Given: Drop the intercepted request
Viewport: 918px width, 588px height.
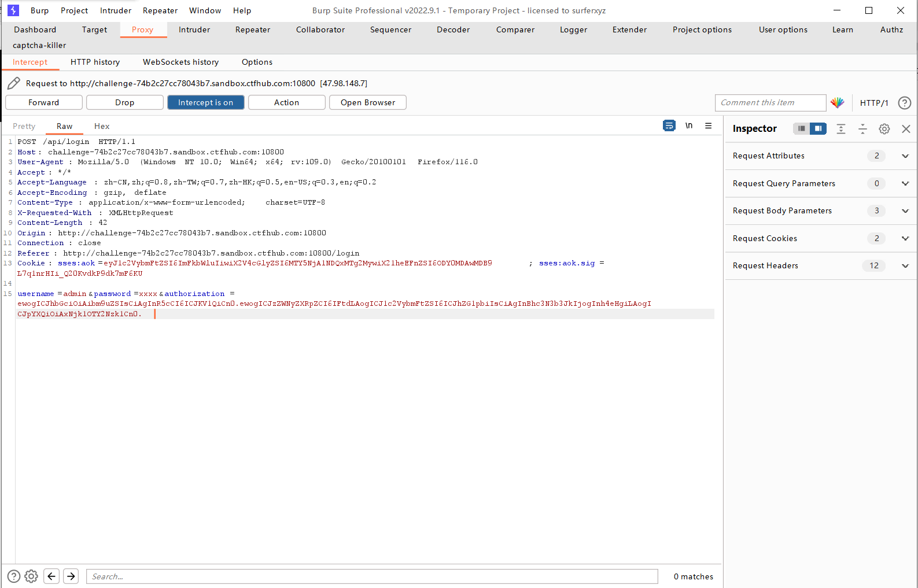Looking at the screenshot, I should click(125, 102).
